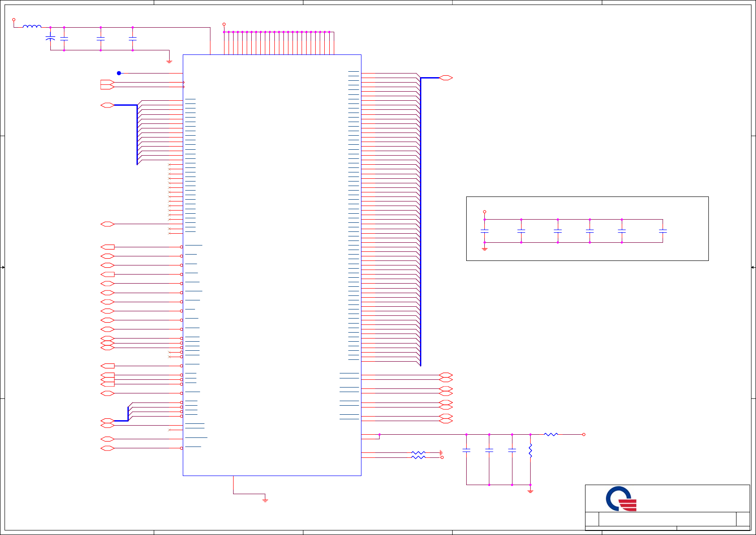The width and height of the screenshot is (756, 535).
Task: Select the inductor symbol in the power filter
Action: 32,26
